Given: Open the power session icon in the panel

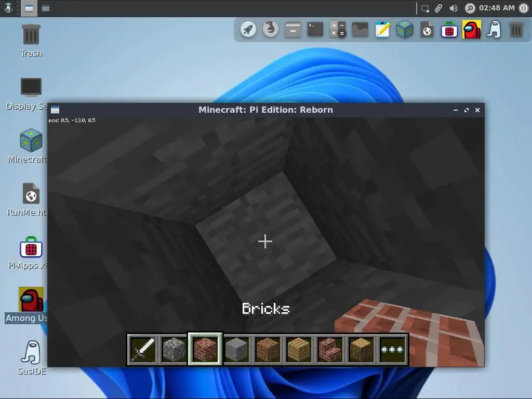Looking at the screenshot, I should [524, 8].
